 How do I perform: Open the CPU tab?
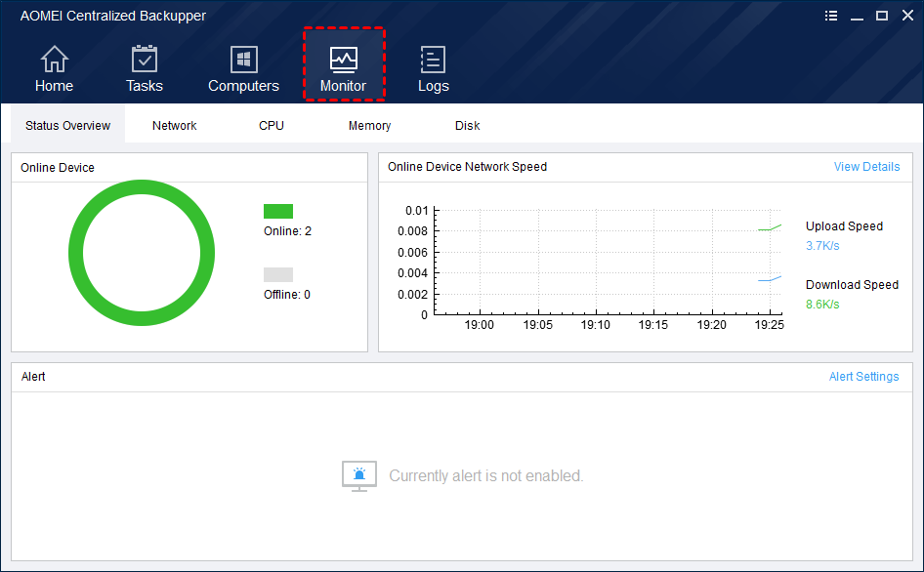tap(272, 126)
